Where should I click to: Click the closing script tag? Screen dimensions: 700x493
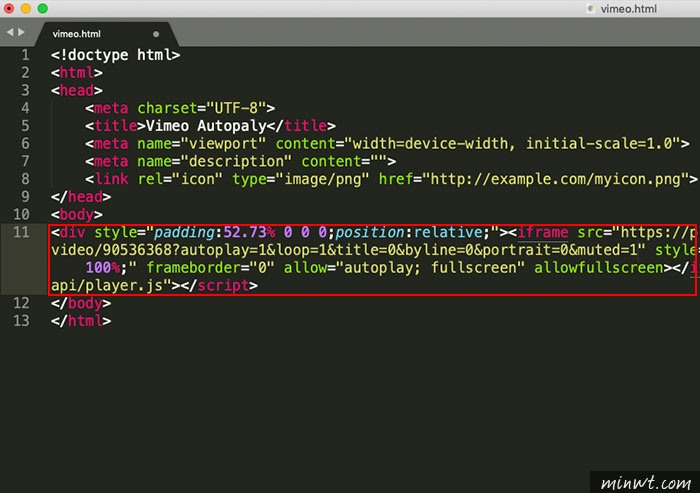[x=219, y=286]
